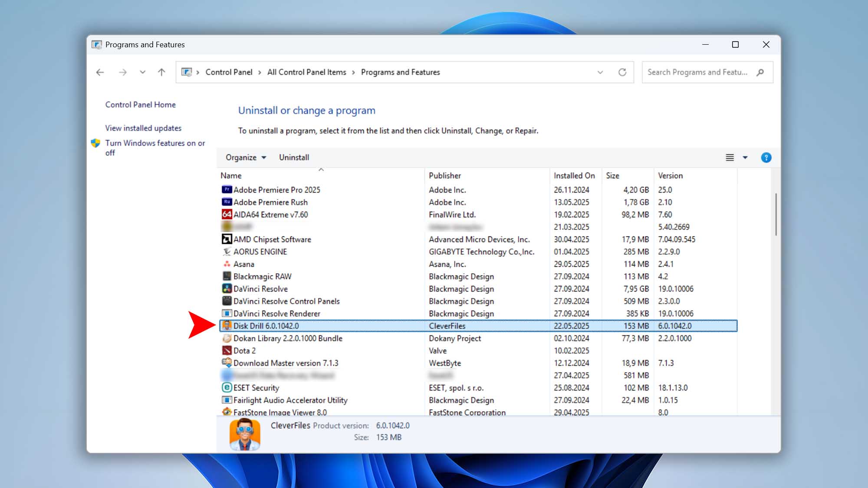Click the DaVinci Resolve Control Panels icon
The image size is (868, 488).
tap(227, 301)
